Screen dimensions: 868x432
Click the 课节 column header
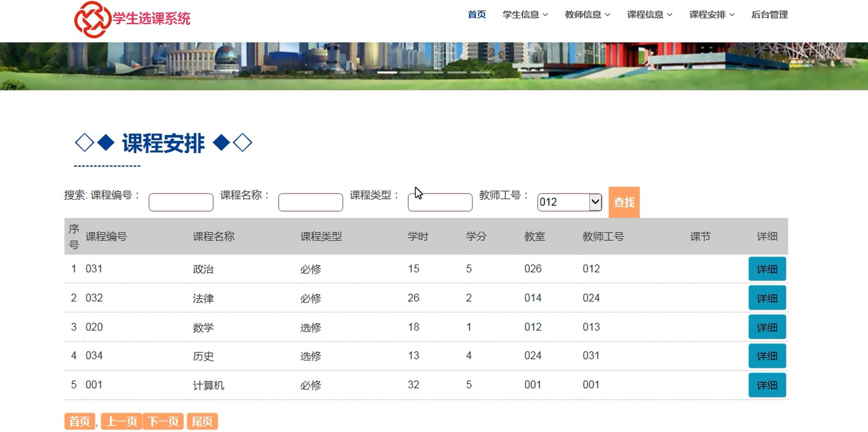(x=700, y=236)
